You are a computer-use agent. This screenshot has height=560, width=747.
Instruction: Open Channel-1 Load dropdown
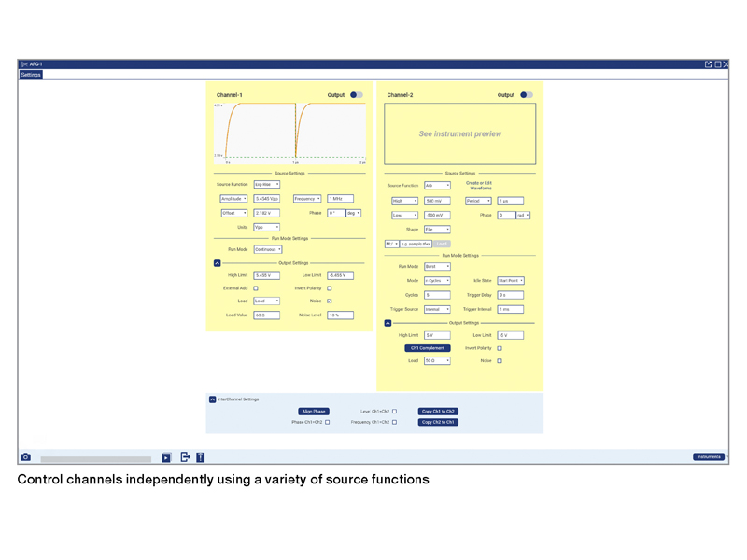pos(267,301)
